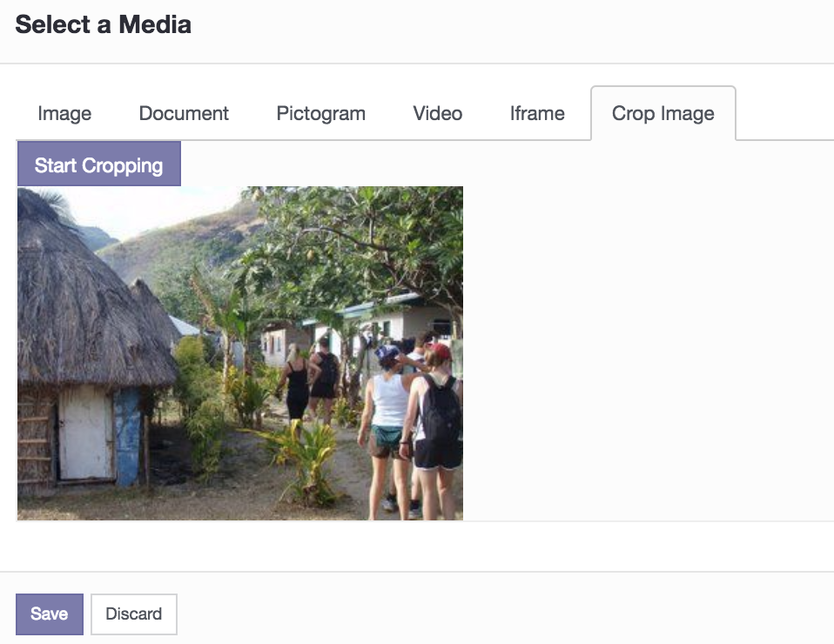This screenshot has height=644, width=834.
Task: Go to the Video tab
Action: click(x=437, y=113)
